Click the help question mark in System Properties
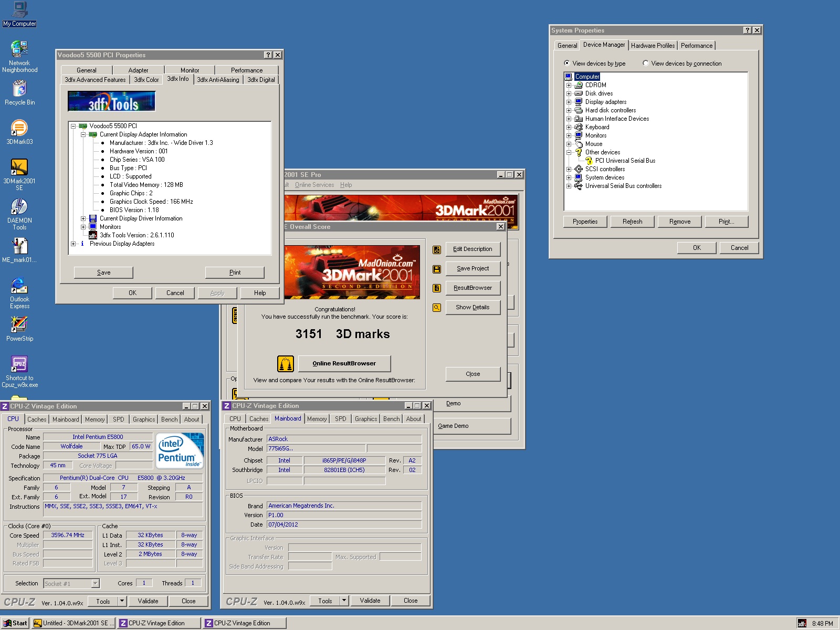 tap(748, 30)
